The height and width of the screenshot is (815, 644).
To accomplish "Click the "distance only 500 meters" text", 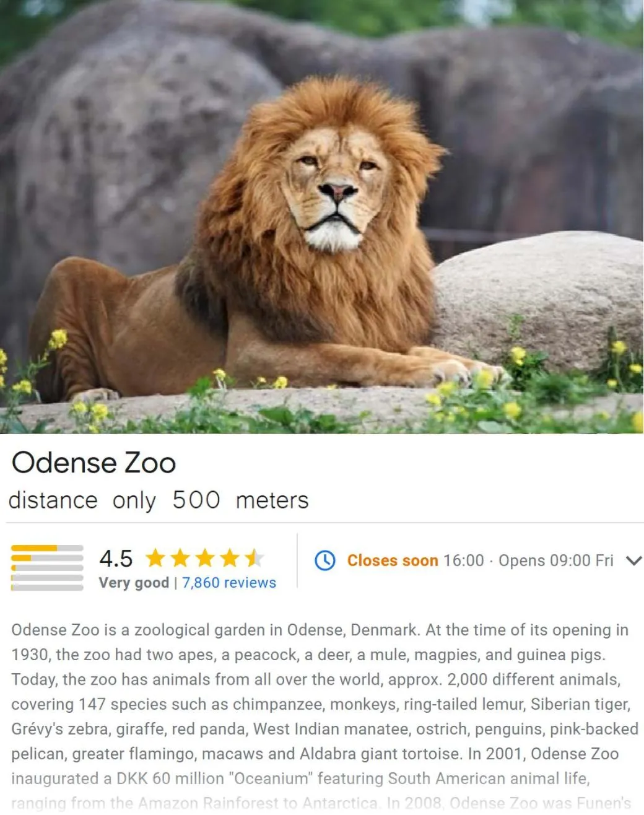I will point(159,500).
